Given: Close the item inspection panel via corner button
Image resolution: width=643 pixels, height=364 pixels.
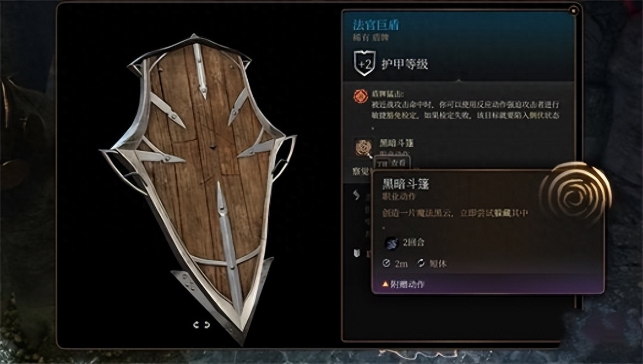Looking at the screenshot, I should coord(574,10).
